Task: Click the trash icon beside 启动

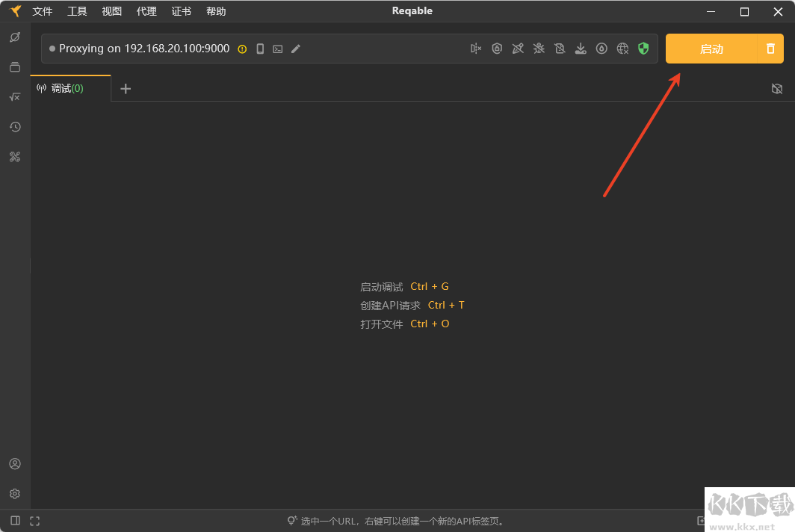Action: (x=770, y=49)
